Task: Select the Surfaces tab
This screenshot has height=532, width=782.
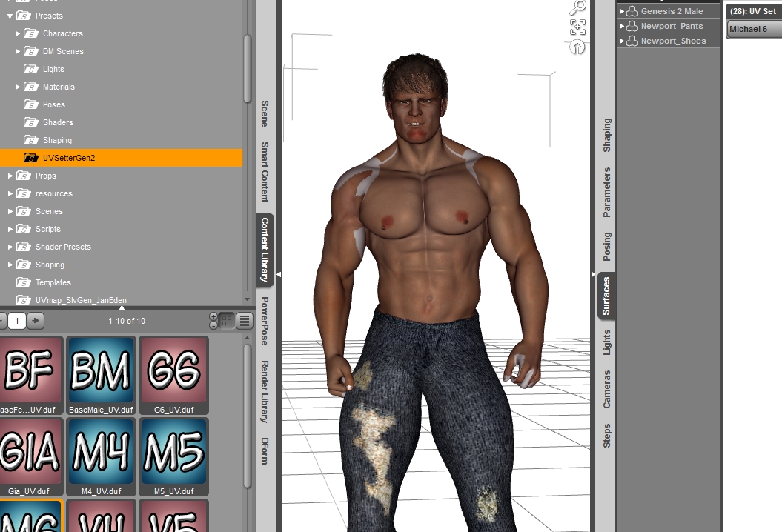Action: (x=606, y=296)
